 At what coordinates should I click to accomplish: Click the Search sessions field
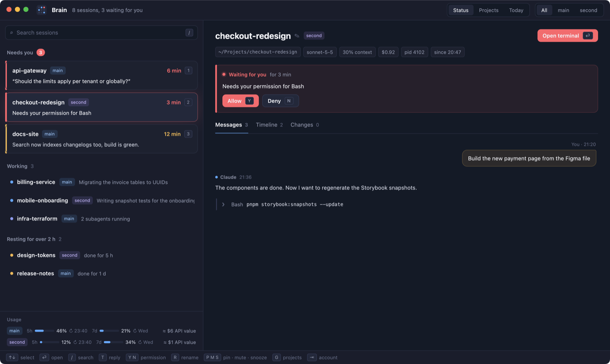click(101, 33)
